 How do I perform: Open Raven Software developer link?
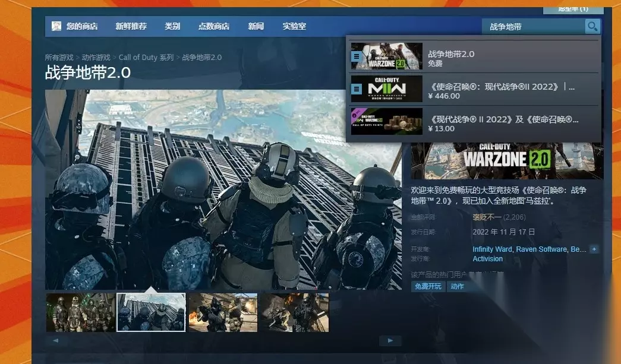(541, 249)
